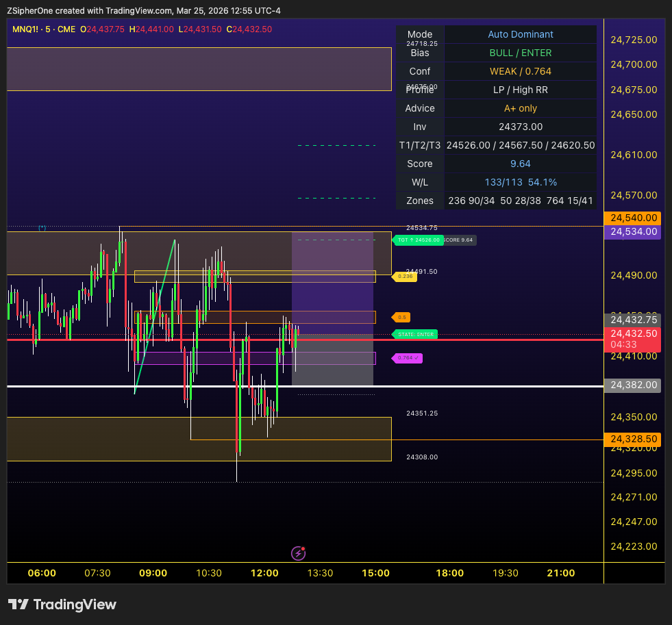This screenshot has width=672, height=625.
Task: Click the TradingView logo at bottom left
Action: click(62, 604)
